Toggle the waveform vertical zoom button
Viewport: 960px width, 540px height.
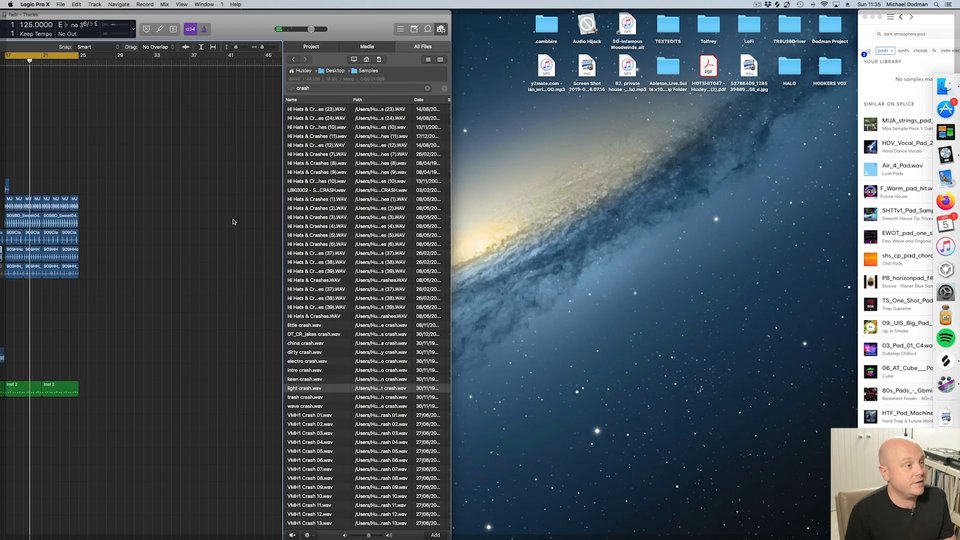pyautogui.click(x=186, y=47)
